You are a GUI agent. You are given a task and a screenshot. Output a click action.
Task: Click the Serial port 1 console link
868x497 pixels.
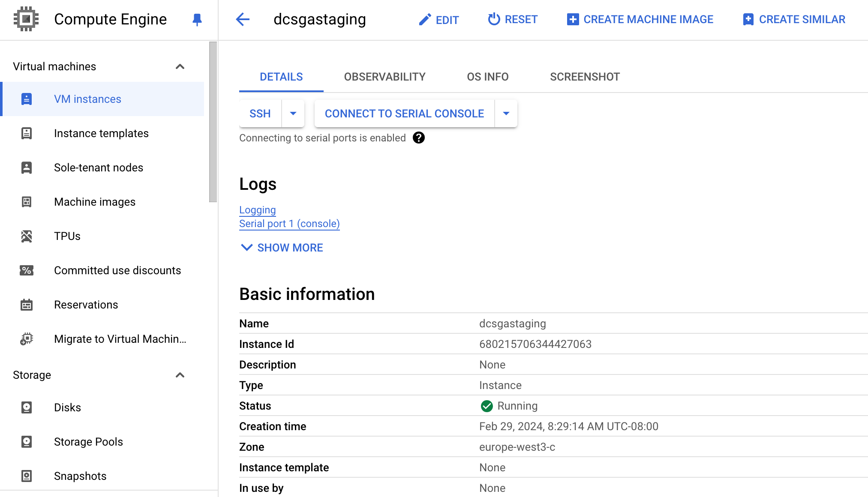click(x=289, y=224)
